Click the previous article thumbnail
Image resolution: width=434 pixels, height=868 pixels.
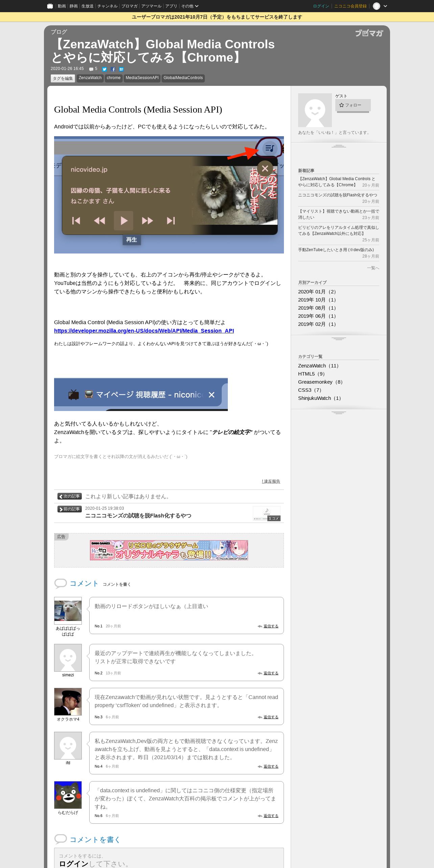pos(267,513)
